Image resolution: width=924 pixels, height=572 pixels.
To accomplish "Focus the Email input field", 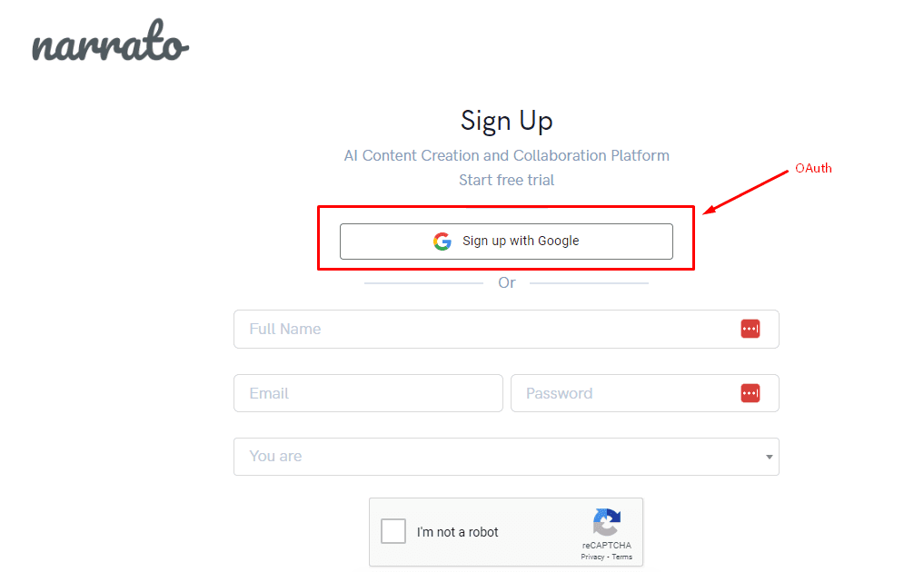I will tap(368, 393).
